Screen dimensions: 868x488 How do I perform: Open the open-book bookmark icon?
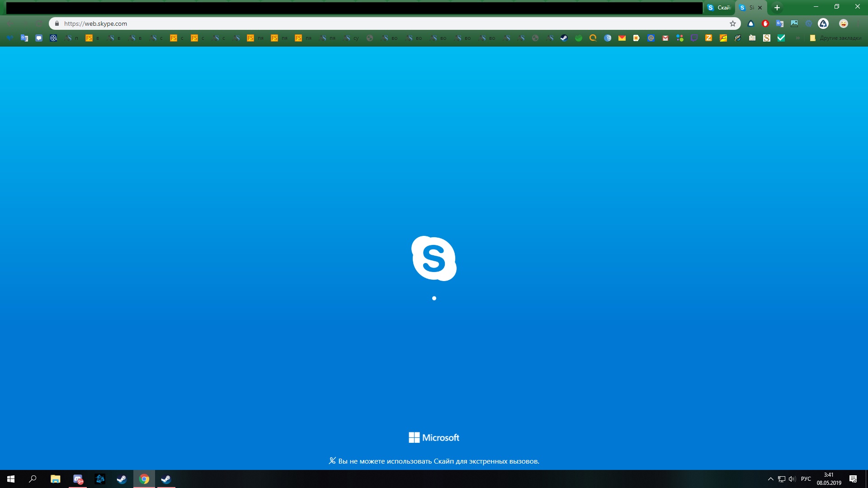[x=752, y=38]
